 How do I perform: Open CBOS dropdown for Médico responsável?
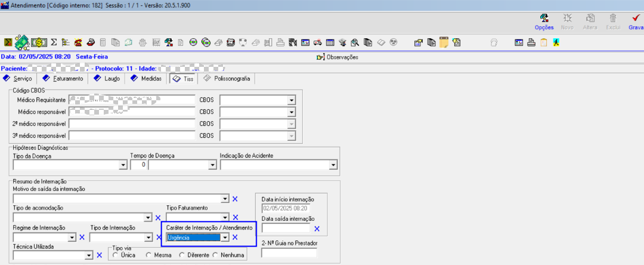(292, 112)
